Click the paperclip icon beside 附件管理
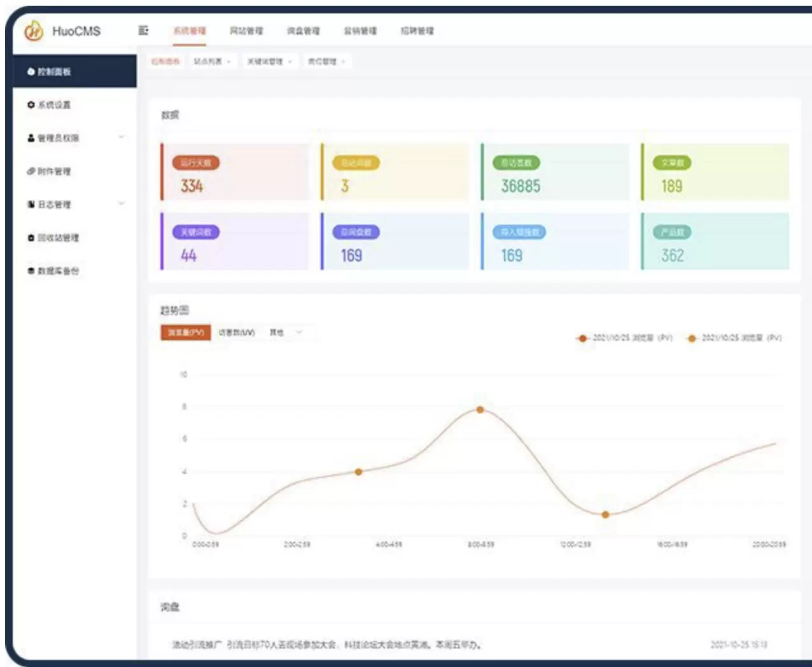812x667 pixels. (x=31, y=171)
